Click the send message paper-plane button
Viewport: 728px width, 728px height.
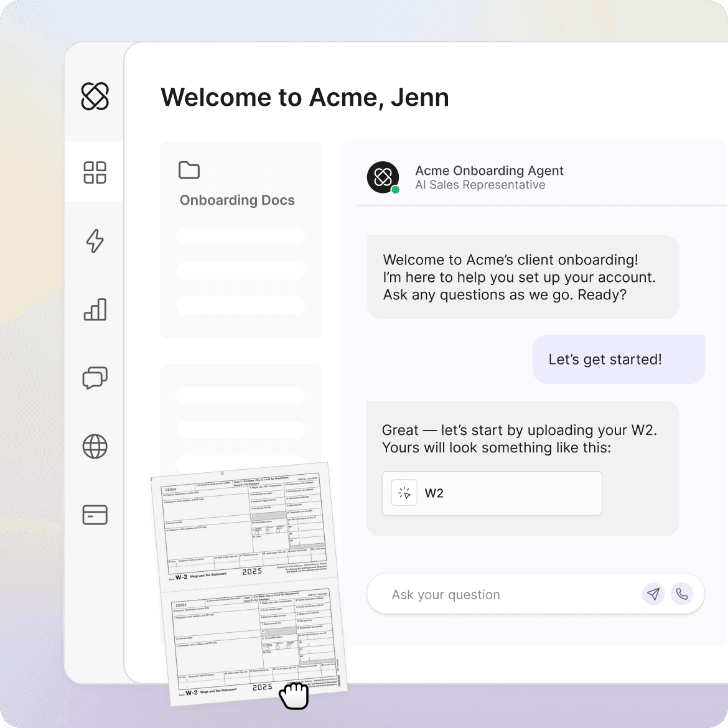[653, 594]
